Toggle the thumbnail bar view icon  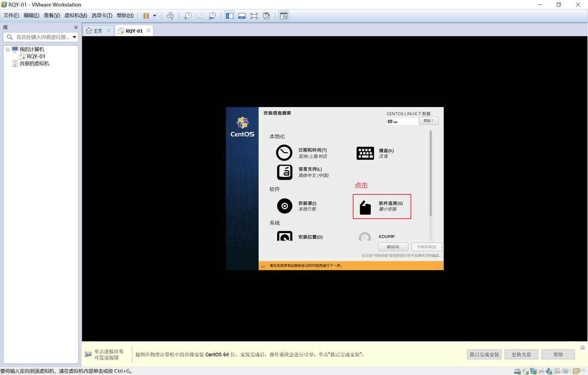pos(242,16)
